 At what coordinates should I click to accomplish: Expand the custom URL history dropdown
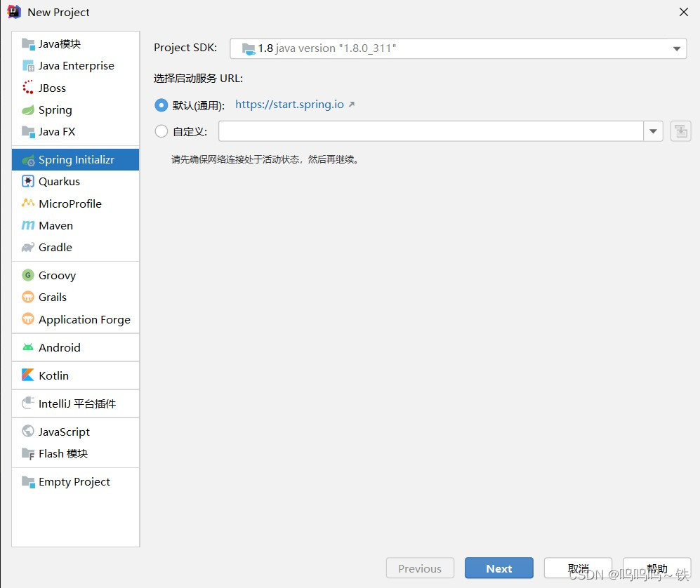653,131
